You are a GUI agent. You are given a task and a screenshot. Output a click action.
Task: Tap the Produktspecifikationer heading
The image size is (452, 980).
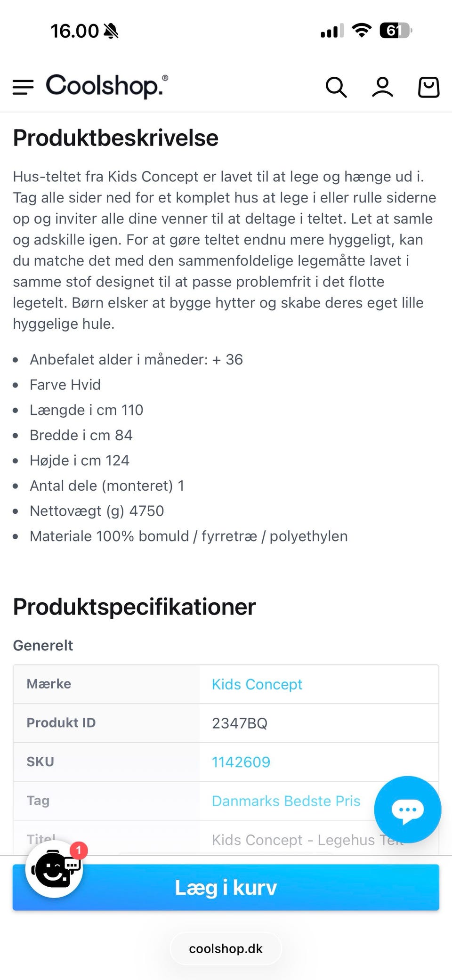tap(134, 607)
